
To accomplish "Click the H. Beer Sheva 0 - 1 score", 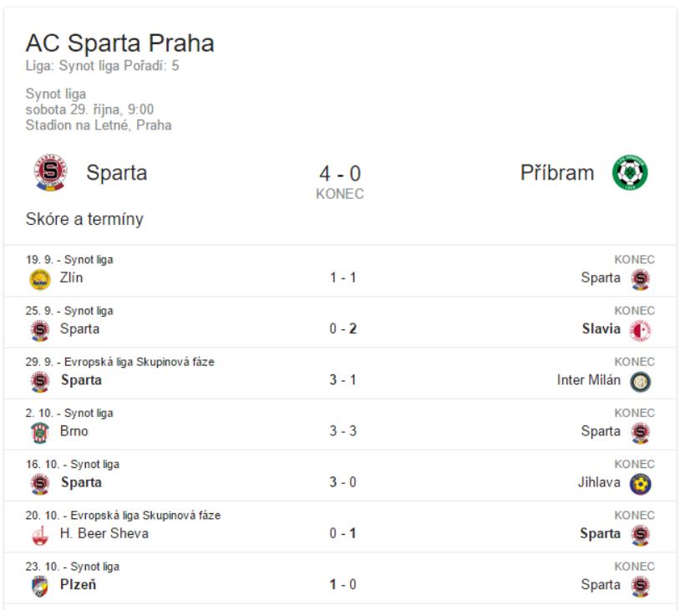I will click(x=343, y=533).
